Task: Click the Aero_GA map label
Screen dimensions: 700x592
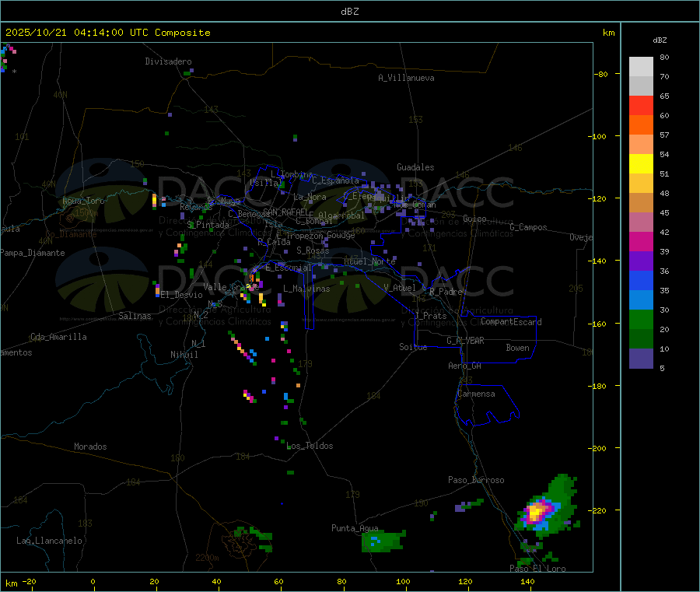Action: 465,366
